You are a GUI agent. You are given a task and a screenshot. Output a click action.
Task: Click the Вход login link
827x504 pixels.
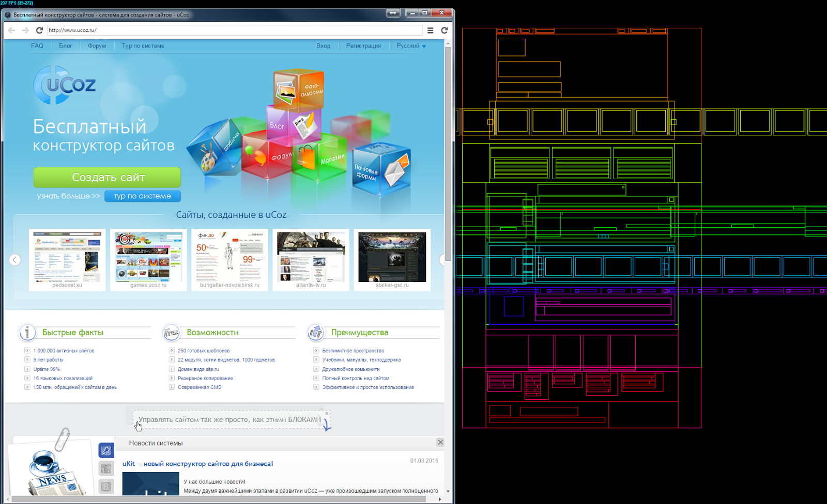[323, 46]
